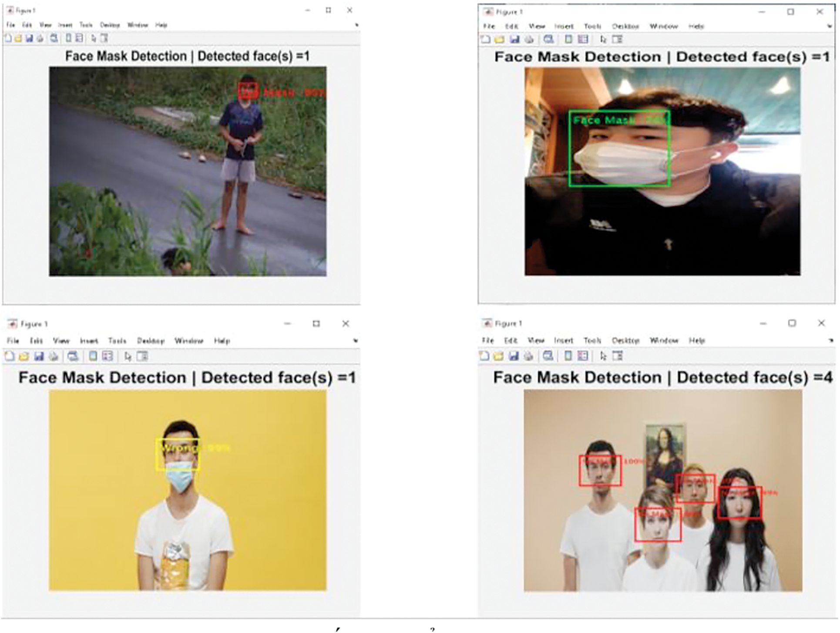The width and height of the screenshot is (840, 633).
Task: Expand dock arrow at menu bar end, masked-selfie window
Action: click(x=829, y=27)
